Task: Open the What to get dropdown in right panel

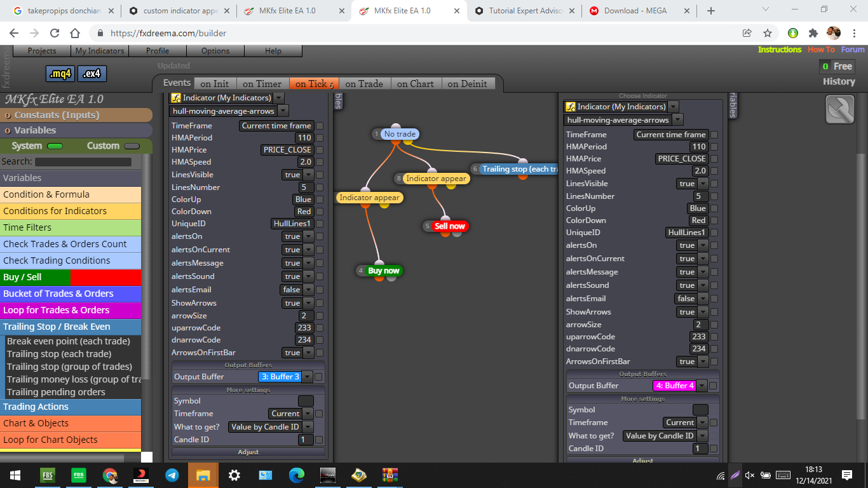Action: (x=702, y=436)
